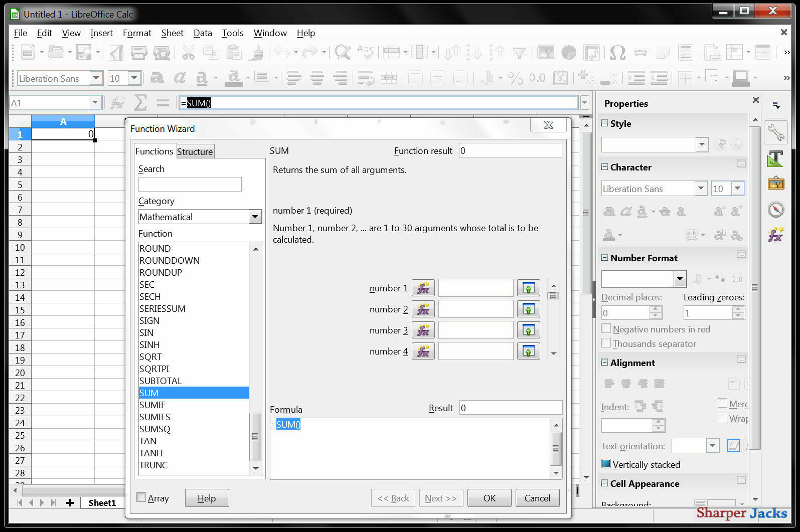Click the Cut scissors icon in toolbar
Screen dimensions: 800x532
pos(189,52)
